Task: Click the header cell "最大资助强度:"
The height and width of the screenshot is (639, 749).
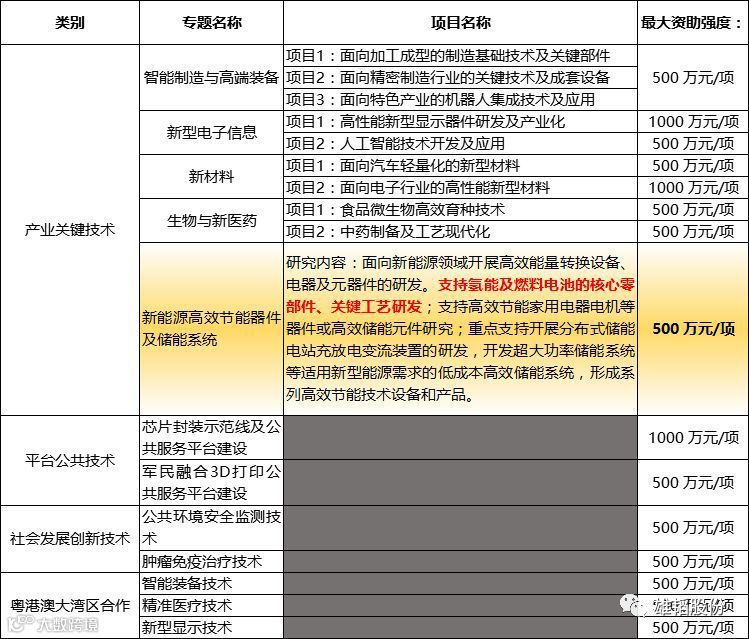Action: tap(693, 22)
